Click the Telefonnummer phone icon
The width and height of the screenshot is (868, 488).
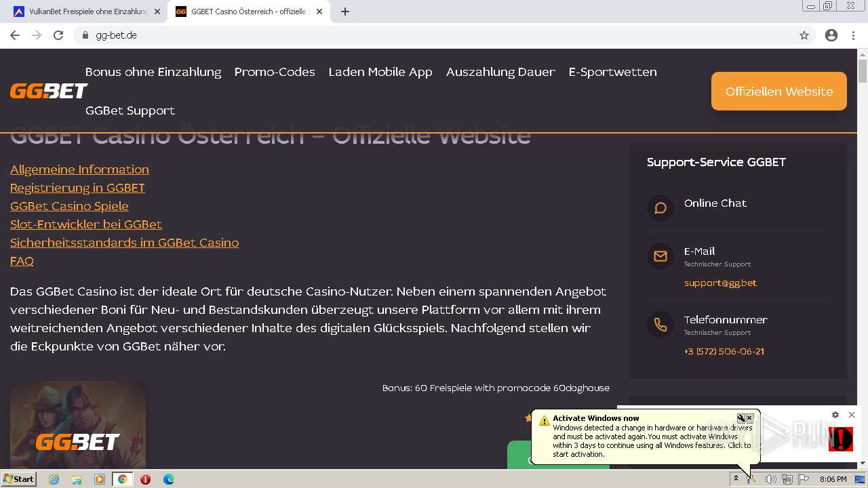(660, 325)
